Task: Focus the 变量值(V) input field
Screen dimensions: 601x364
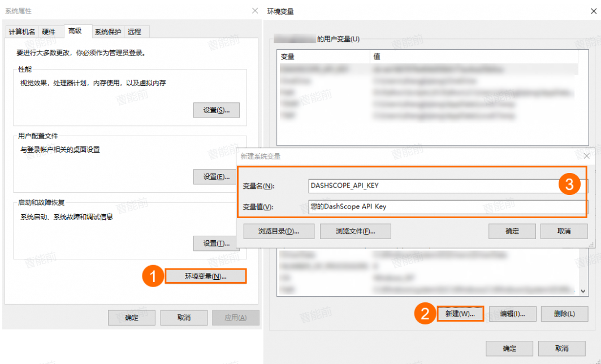Action: 448,207
